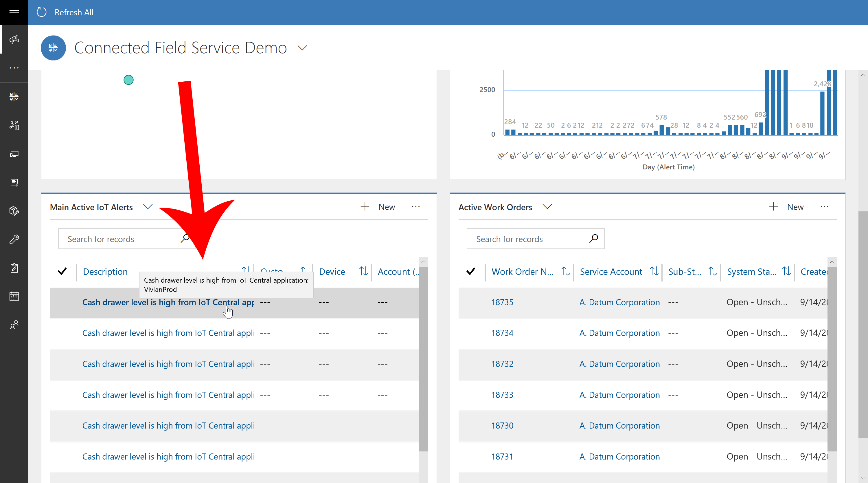
Task: Toggle select-all checkmark in IoT Alerts grid
Action: tap(62, 271)
